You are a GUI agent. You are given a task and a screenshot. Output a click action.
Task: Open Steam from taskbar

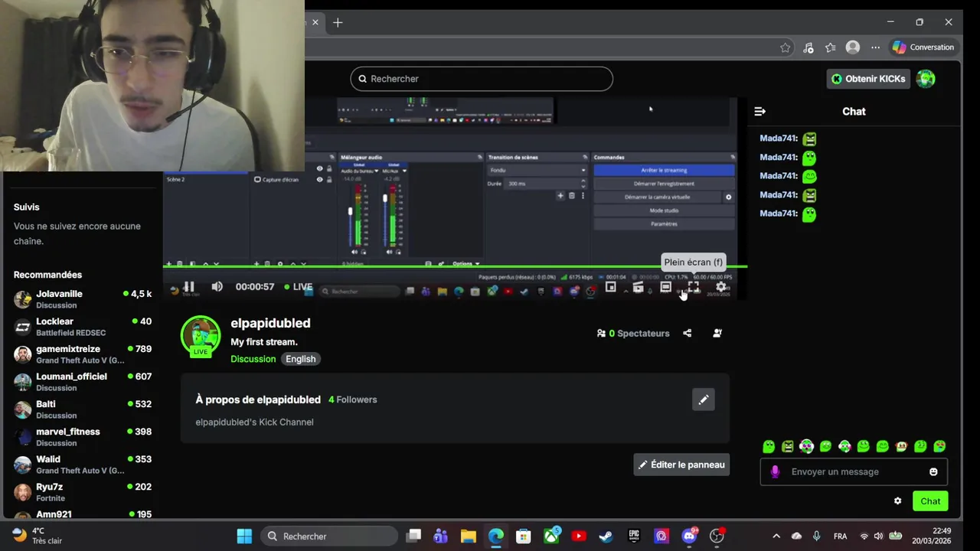(606, 536)
